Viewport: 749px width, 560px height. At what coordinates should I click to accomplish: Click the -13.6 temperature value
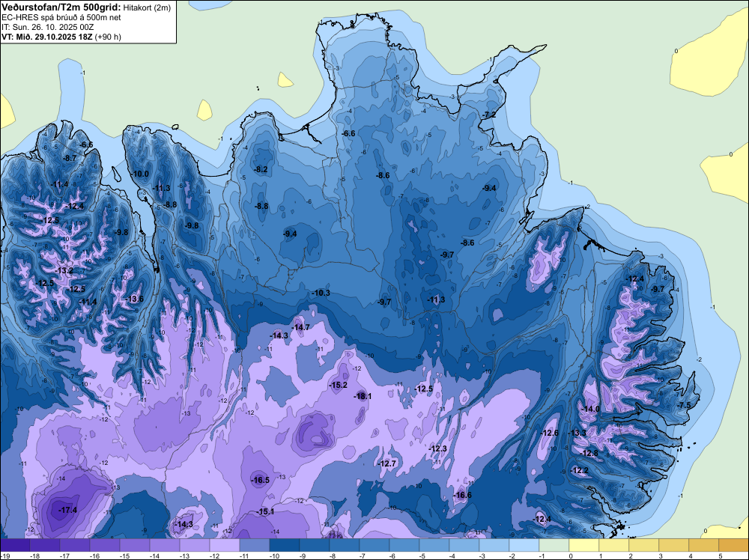(134, 299)
